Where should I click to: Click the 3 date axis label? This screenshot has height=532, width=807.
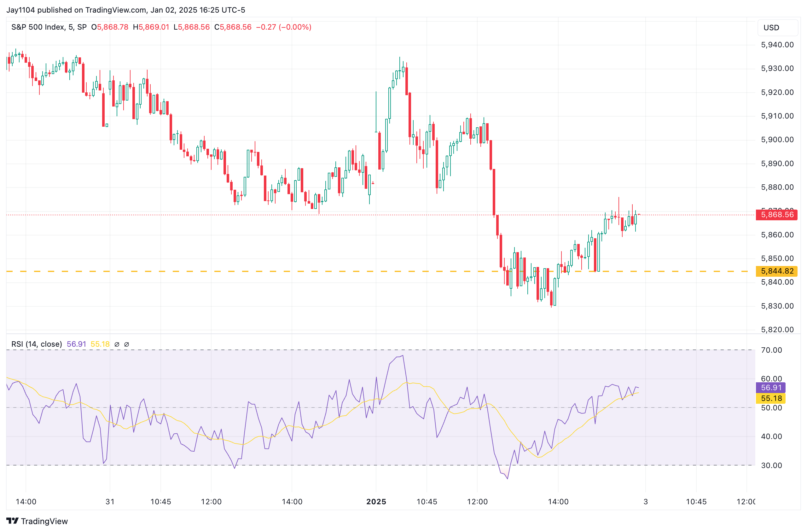[646, 502]
